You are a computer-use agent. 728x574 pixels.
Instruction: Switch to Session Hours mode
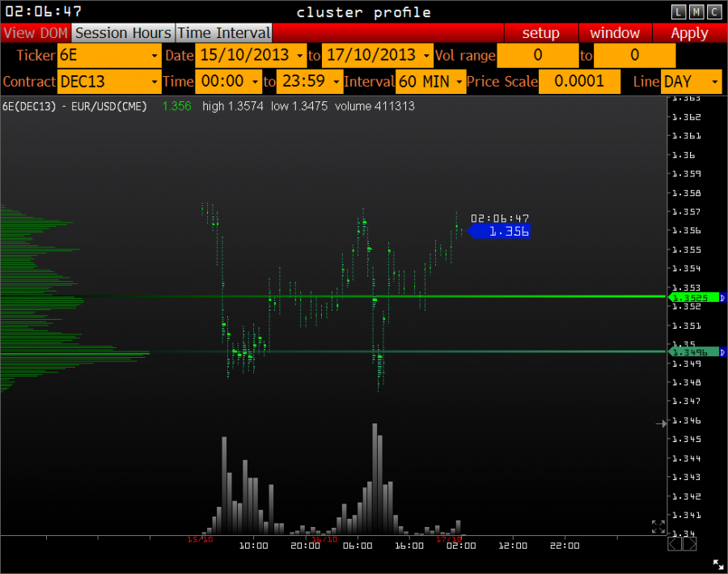pyautogui.click(x=123, y=33)
